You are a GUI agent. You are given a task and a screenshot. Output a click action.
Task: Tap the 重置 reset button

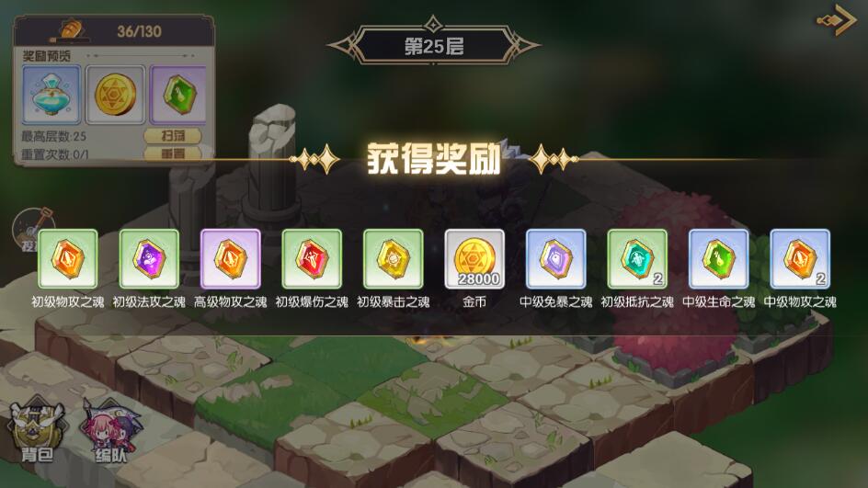[173, 153]
